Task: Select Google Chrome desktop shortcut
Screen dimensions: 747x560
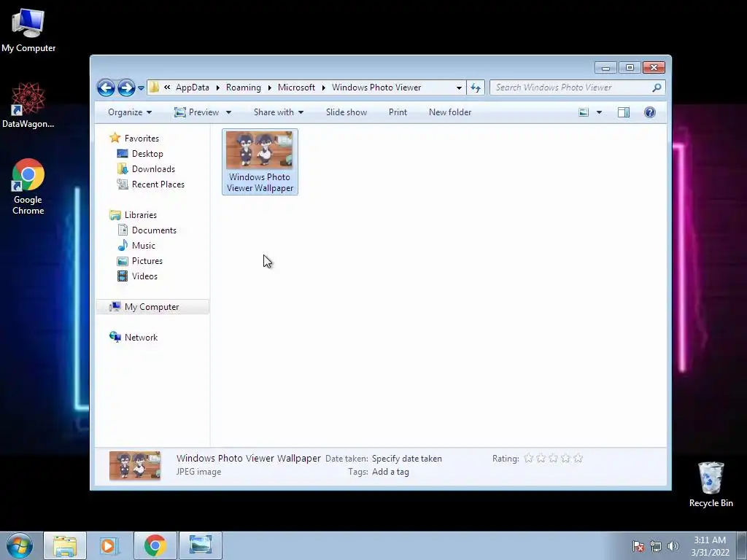Action: pos(28,187)
